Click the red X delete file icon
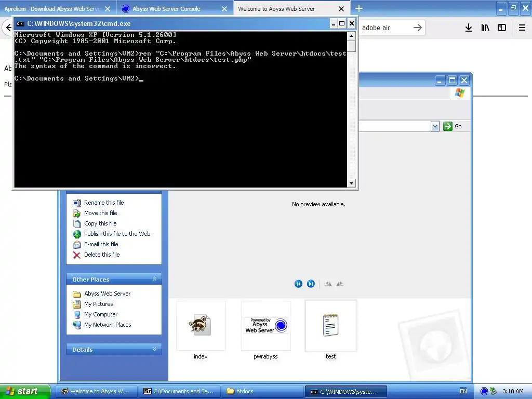This screenshot has width=532, height=399. pos(77,255)
